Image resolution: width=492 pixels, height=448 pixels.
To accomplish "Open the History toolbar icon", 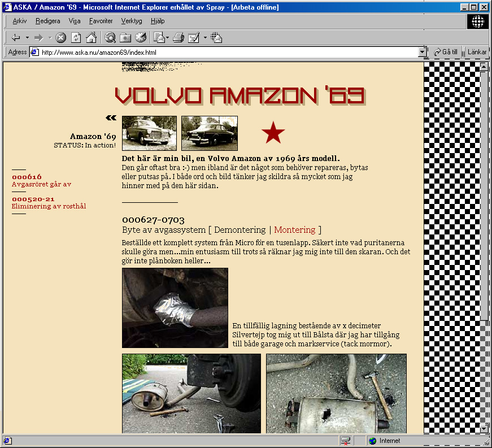I will tap(141, 38).
